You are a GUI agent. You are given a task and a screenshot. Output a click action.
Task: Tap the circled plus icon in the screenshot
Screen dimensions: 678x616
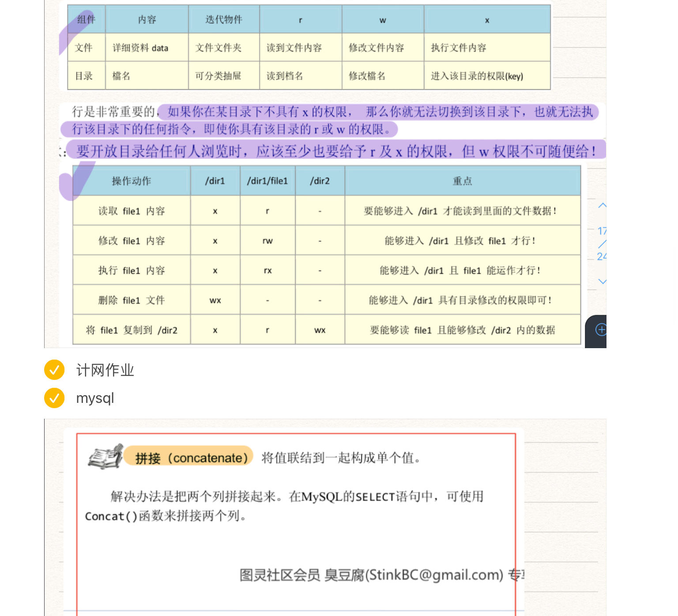pos(601,330)
